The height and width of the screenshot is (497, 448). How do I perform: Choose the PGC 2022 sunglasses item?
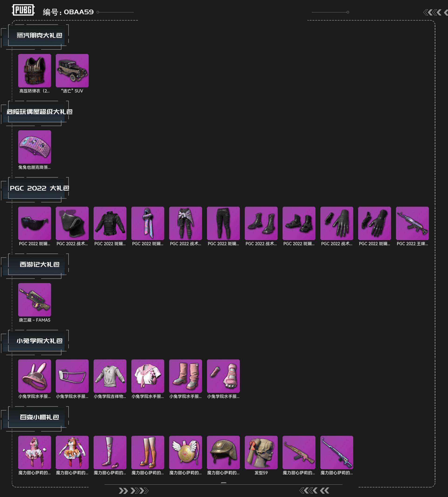(x=35, y=223)
